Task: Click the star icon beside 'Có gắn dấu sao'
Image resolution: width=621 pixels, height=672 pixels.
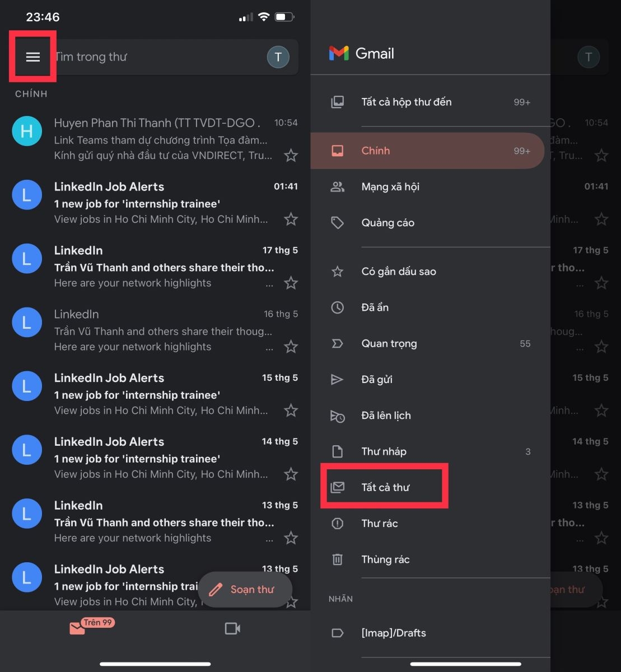Action: click(337, 272)
